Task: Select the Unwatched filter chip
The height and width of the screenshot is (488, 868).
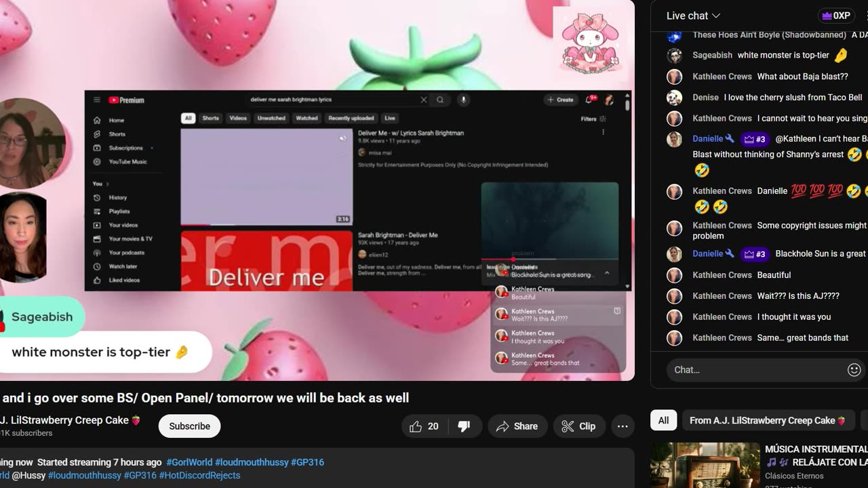Action: pyautogui.click(x=271, y=118)
